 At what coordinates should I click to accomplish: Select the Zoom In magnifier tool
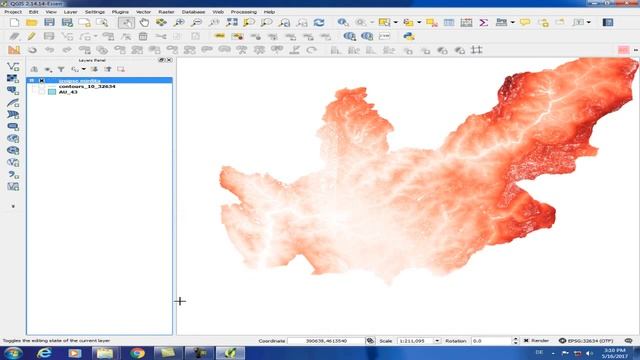click(x=179, y=22)
